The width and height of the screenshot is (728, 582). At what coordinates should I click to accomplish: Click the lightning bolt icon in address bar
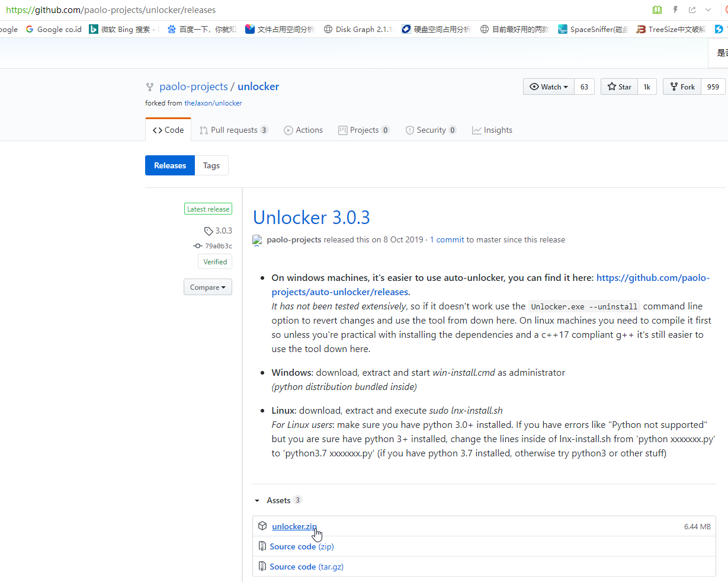(x=675, y=10)
